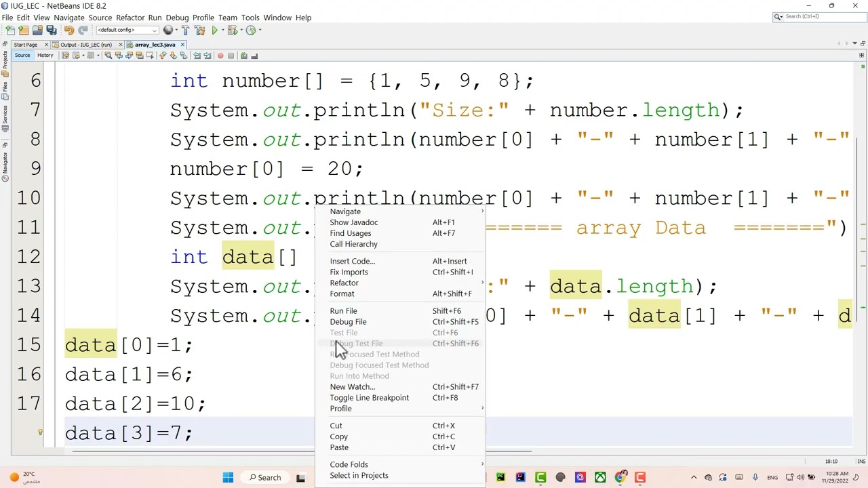The image size is (868, 488).
Task: Click the Redo arrow icon
Action: [83, 30]
